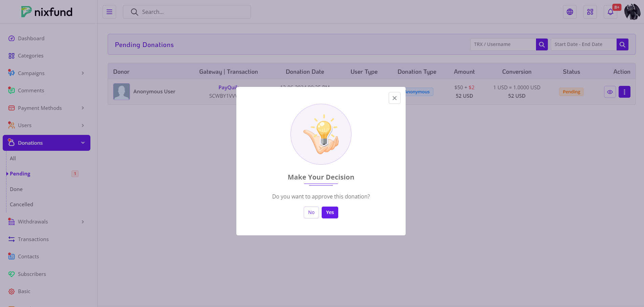Image resolution: width=644 pixels, height=307 pixels.
Task: Close the Make Your Decision dialog
Action: click(394, 98)
